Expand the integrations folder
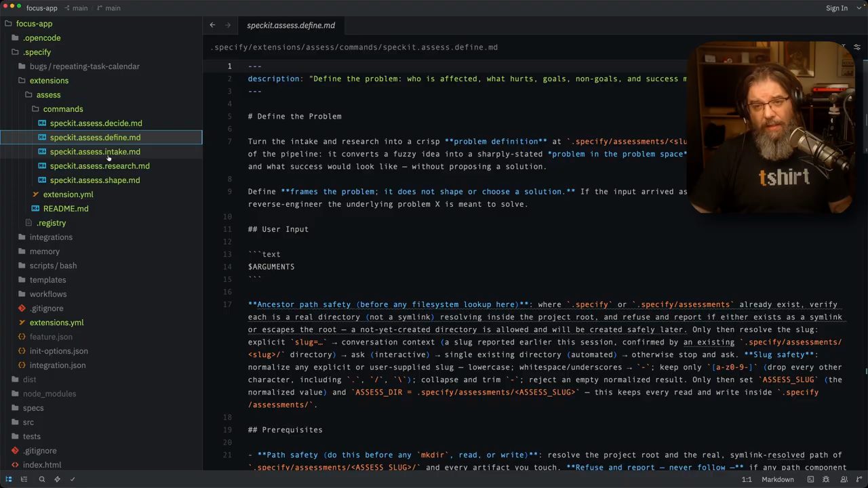This screenshot has width=868, height=488. click(x=45, y=237)
